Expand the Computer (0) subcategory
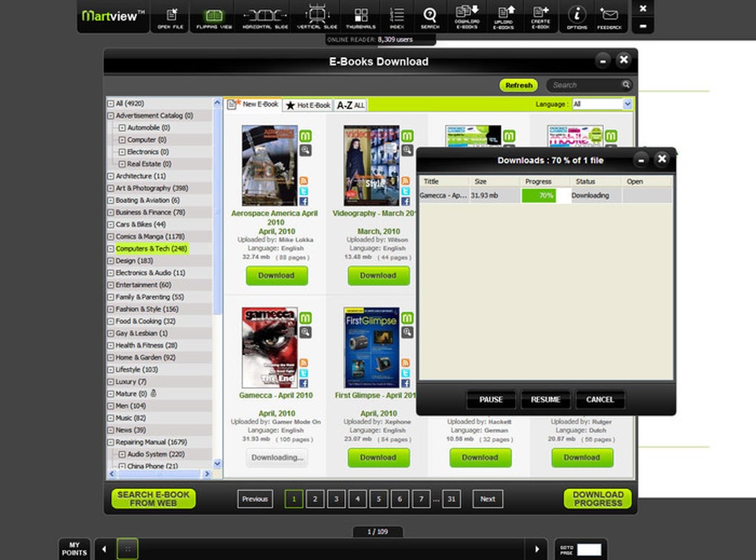The height and width of the screenshot is (560, 756). [122, 140]
